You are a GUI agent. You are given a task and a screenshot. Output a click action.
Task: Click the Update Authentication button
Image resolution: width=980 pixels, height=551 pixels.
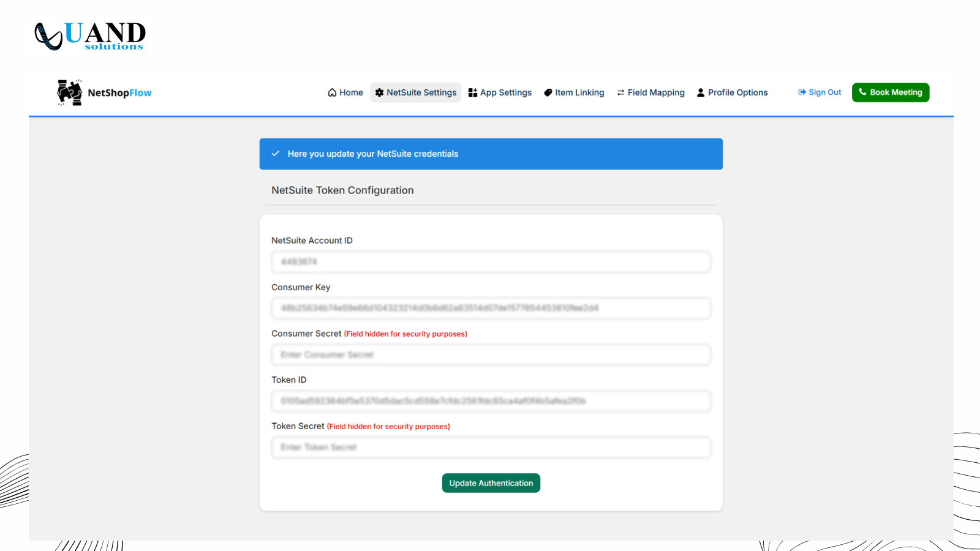(491, 483)
